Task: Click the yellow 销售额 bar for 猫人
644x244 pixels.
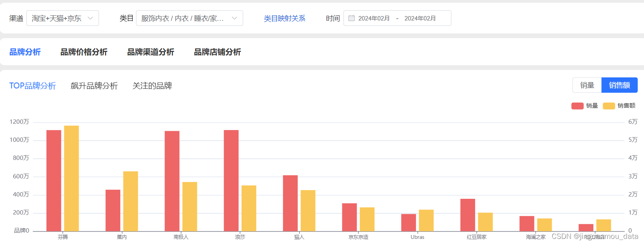Action: click(x=308, y=211)
